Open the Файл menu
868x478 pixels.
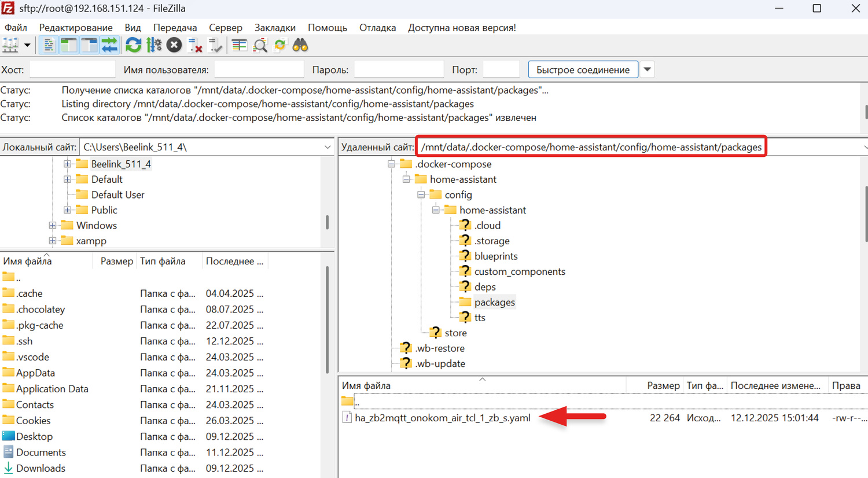point(16,27)
